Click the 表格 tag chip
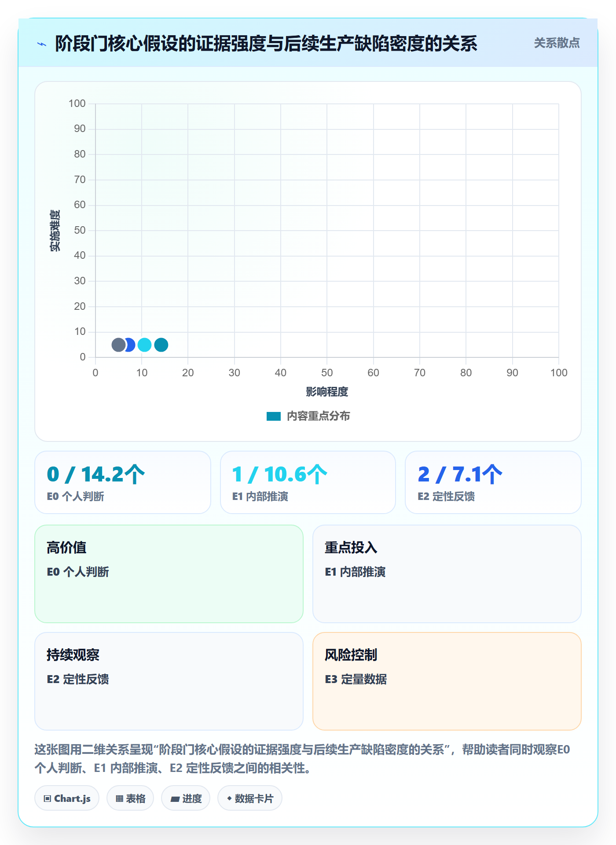Viewport: 616px width, 845px height. (x=130, y=798)
